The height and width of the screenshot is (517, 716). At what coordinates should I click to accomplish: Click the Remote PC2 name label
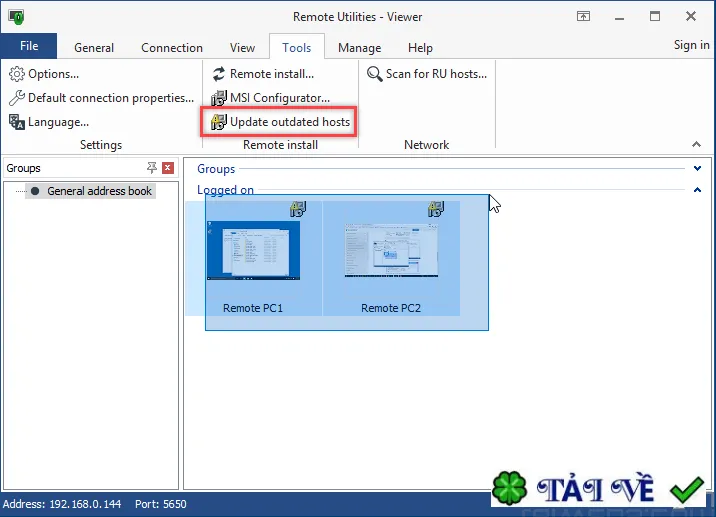click(x=391, y=308)
